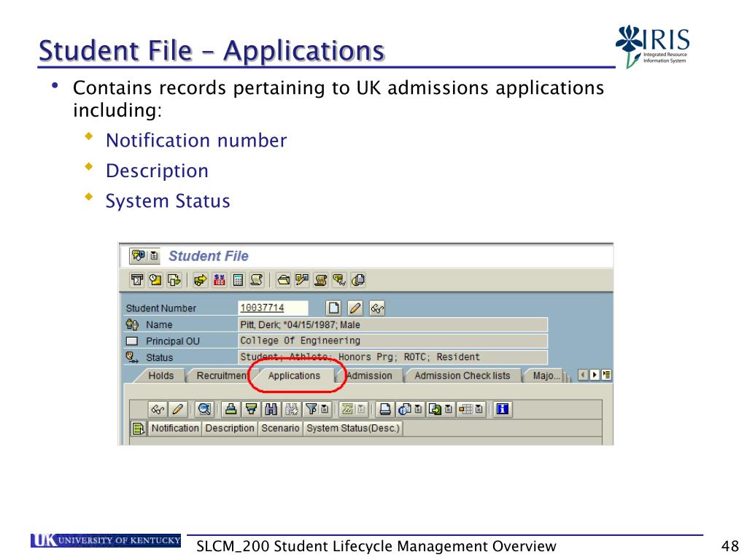This screenshot has width=747, height=560.
Task: Click the yellow arrow toolbar icon
Action: 201,280
